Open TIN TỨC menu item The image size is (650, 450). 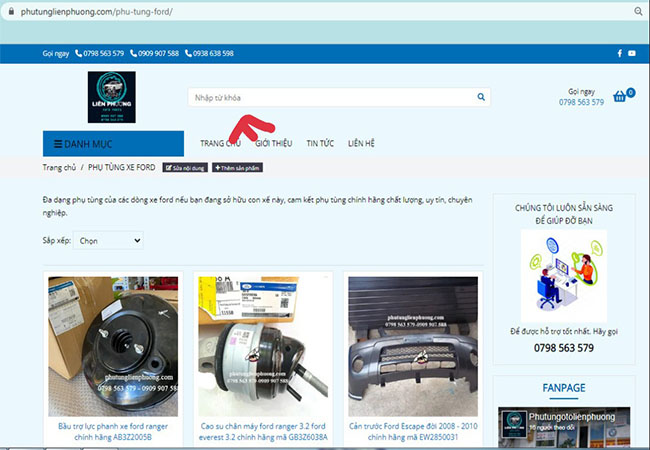click(320, 143)
